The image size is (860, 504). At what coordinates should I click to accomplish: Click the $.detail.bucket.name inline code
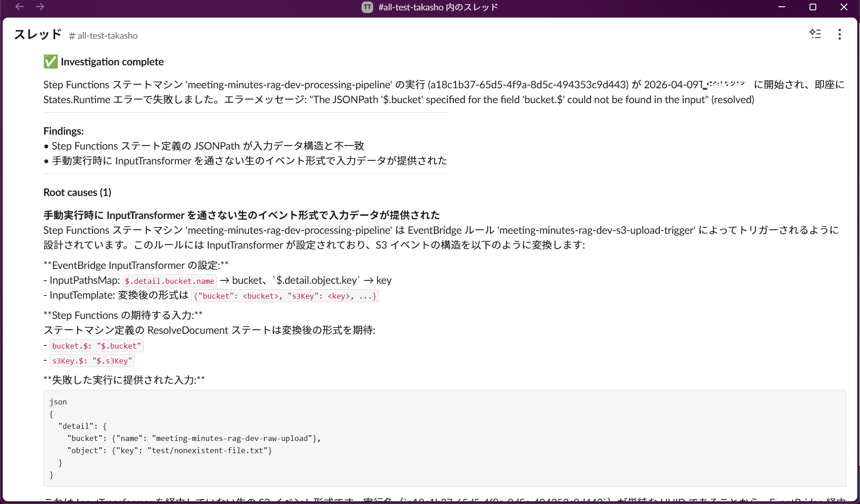(x=169, y=281)
